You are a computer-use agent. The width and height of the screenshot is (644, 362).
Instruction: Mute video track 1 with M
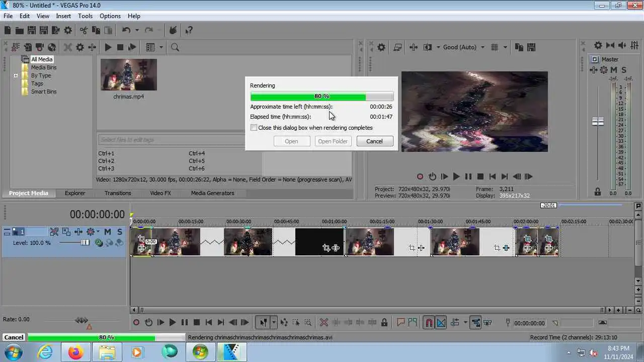[108, 232]
